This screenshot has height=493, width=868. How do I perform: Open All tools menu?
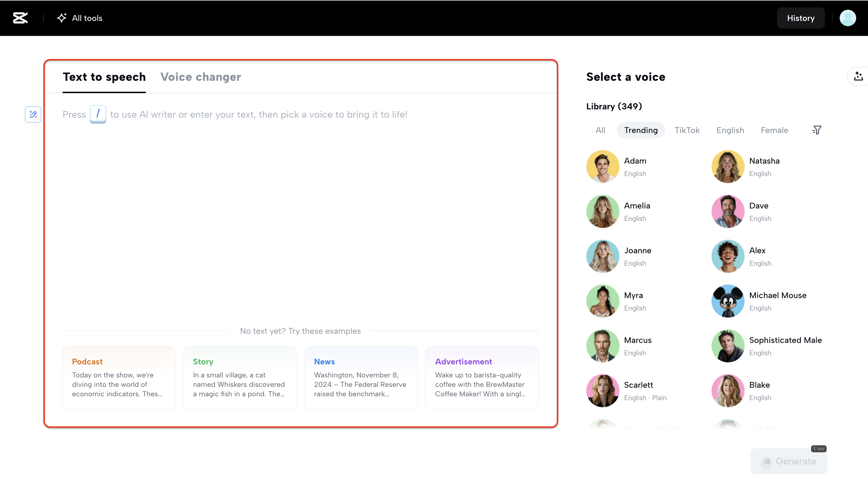(x=80, y=18)
